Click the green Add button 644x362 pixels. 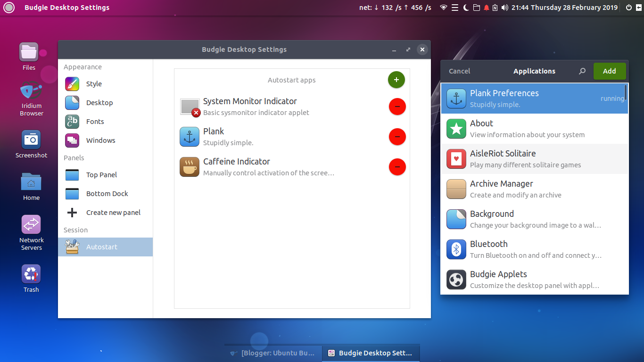click(x=610, y=71)
